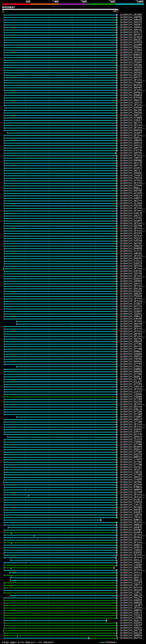
Task: Open hit UniRef100_P61369
Action: 131,402
